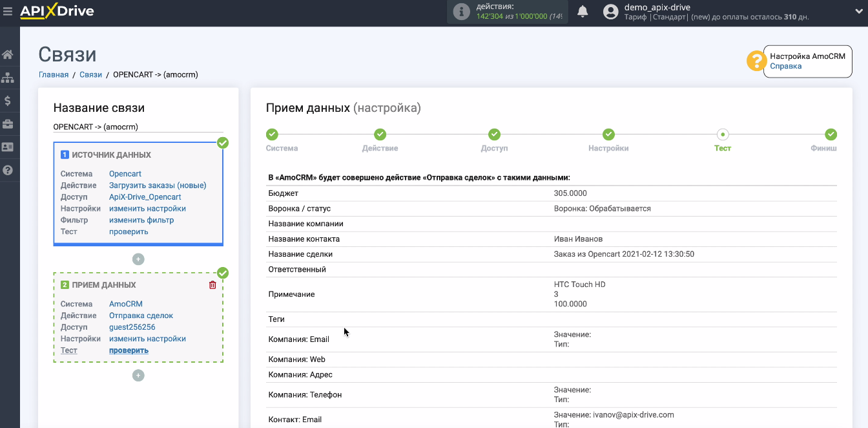Open notifications bell icon
Screen dimensions: 868x428
pyautogui.click(x=583, y=11)
